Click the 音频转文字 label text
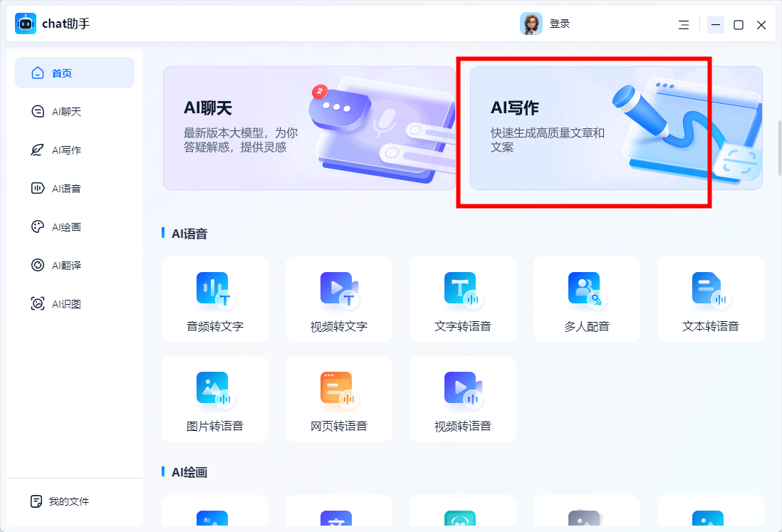 point(215,327)
